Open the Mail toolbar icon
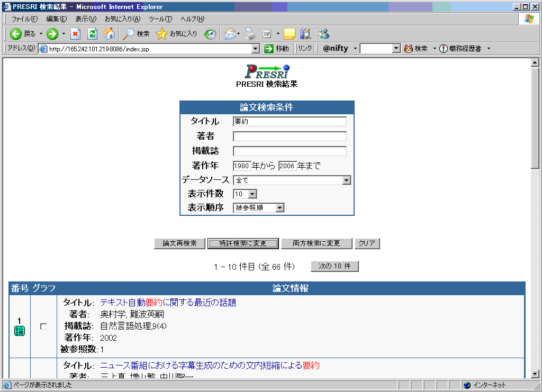542x392 pixels. click(230, 34)
